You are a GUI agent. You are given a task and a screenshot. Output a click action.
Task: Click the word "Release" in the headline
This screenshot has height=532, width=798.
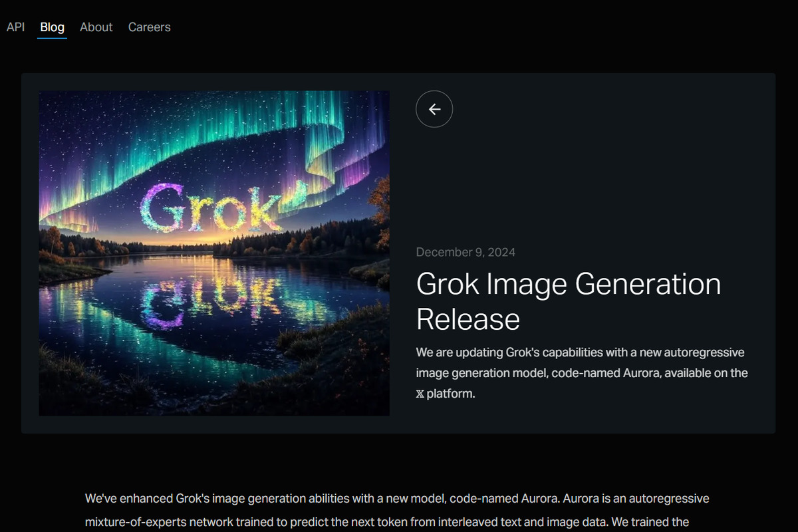click(468, 319)
